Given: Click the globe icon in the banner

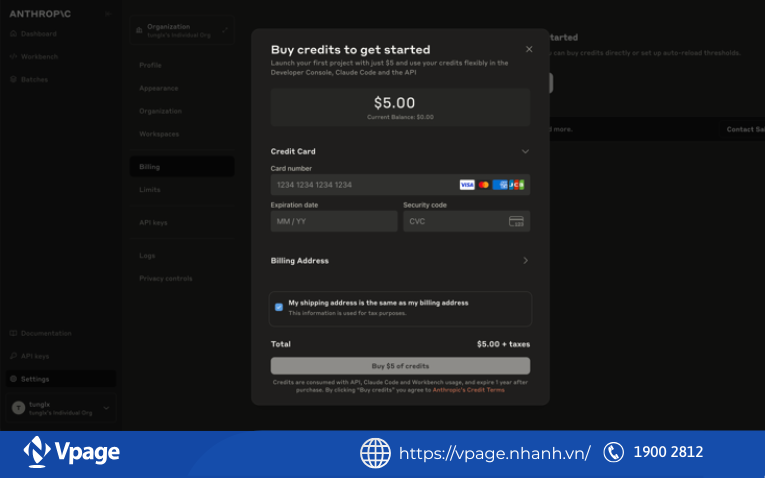Looking at the screenshot, I should tap(375, 453).
